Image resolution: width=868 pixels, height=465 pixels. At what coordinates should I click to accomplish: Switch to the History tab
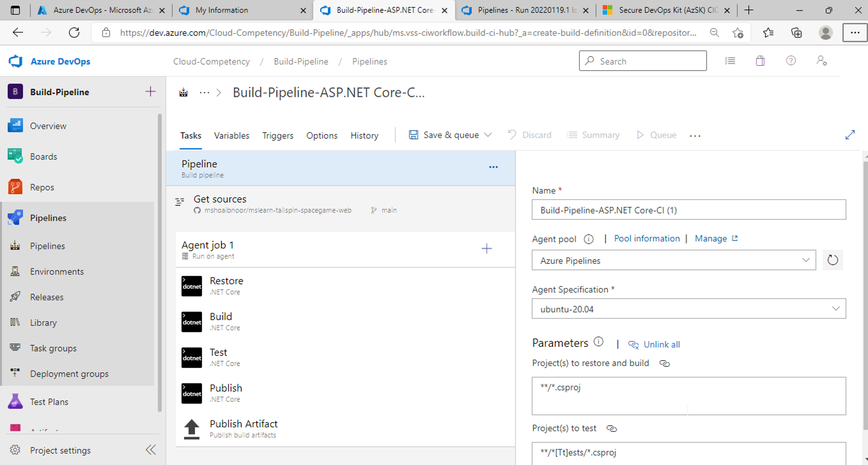[365, 135]
